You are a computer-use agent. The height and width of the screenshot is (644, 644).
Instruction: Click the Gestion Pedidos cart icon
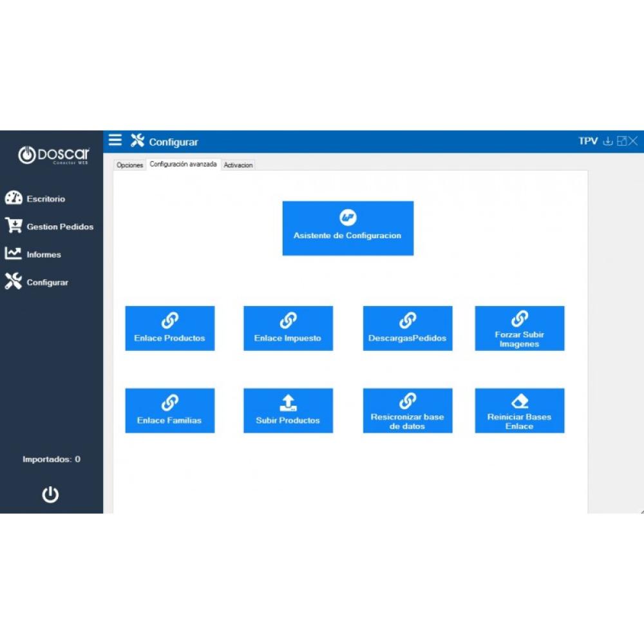point(14,226)
